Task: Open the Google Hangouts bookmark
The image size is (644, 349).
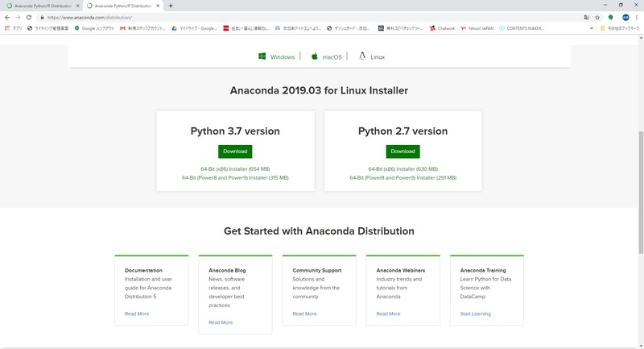Action: click(94, 28)
